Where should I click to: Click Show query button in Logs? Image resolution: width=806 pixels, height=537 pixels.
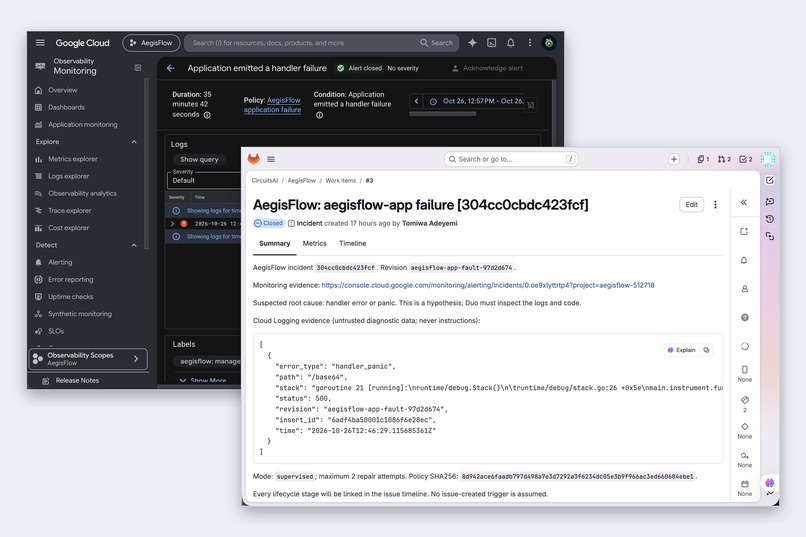[199, 159]
